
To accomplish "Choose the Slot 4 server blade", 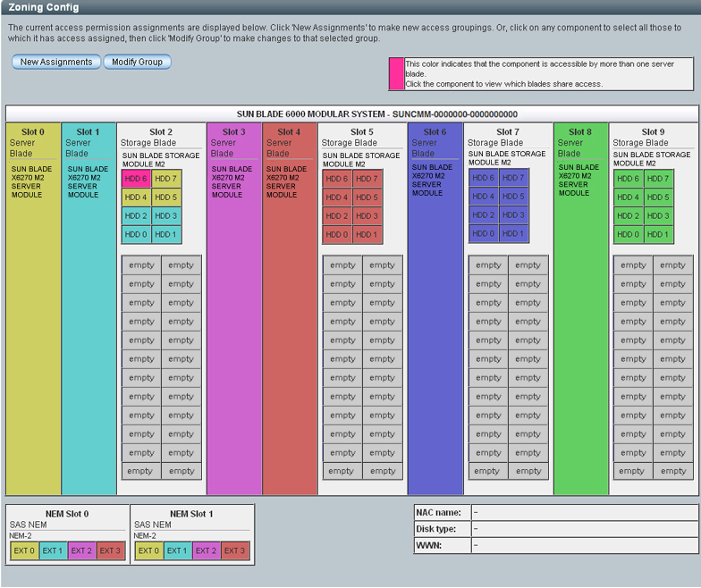I will tap(290, 309).
